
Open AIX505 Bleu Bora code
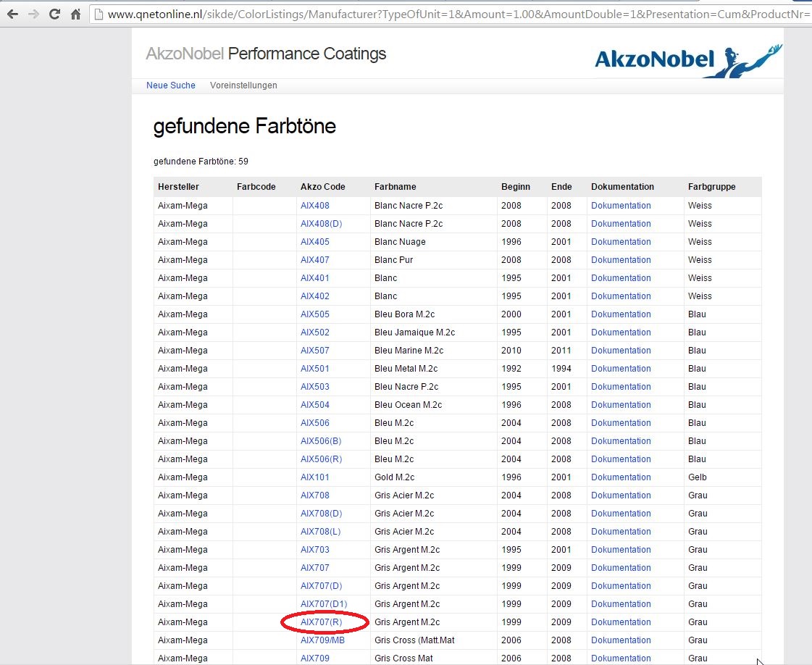pyautogui.click(x=315, y=314)
